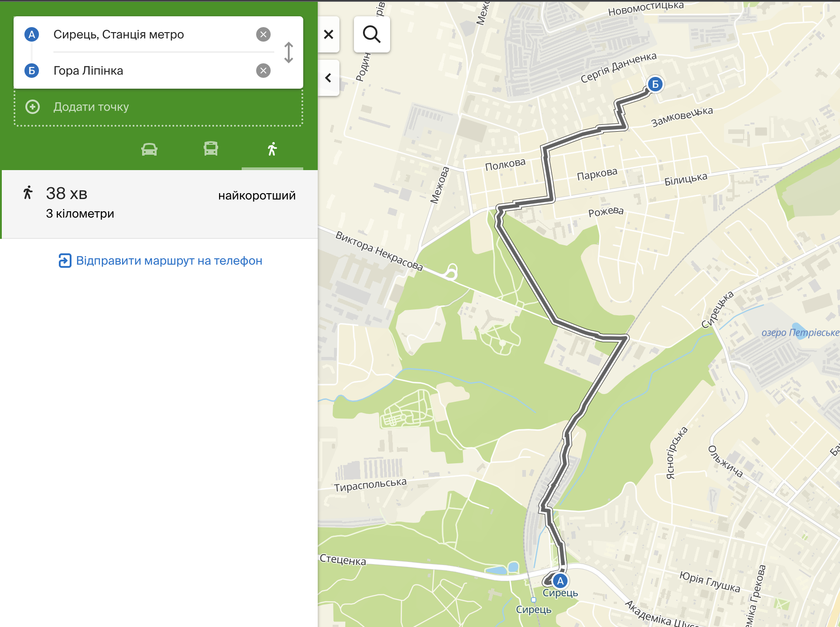Edit the starting point Сирець field
The image size is (840, 627).
click(x=149, y=34)
